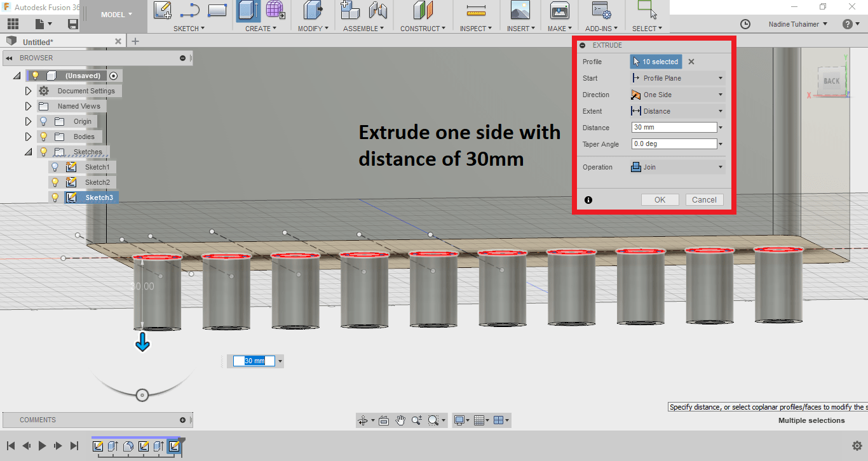868x461 pixels.
Task: Click the Zoom magnifier icon
Action: click(417, 420)
